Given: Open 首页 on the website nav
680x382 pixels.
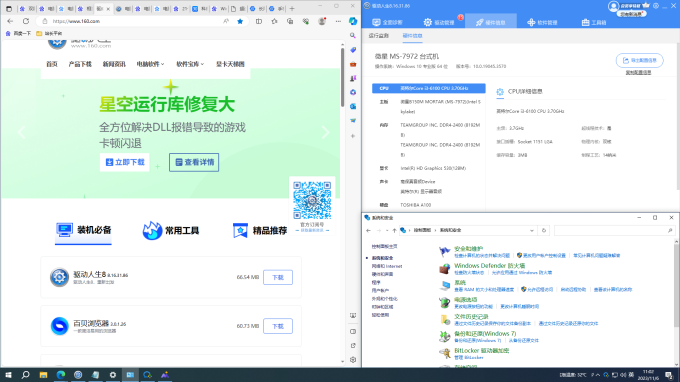Looking at the screenshot, I should point(52,64).
